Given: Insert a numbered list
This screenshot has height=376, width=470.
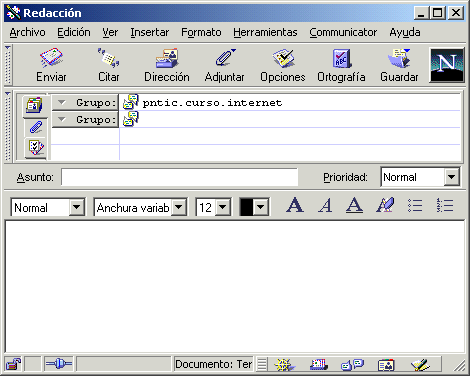Looking at the screenshot, I should coord(445,205).
